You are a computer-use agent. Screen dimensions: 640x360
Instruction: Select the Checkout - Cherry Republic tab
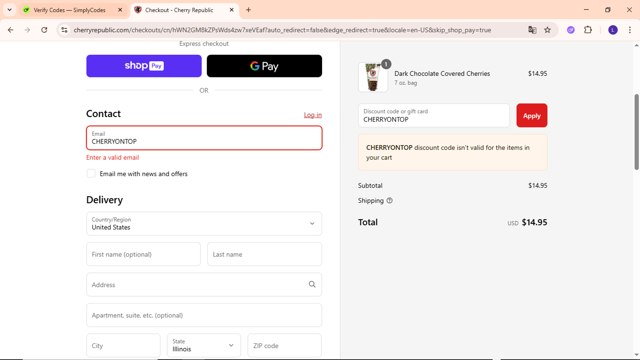click(179, 10)
